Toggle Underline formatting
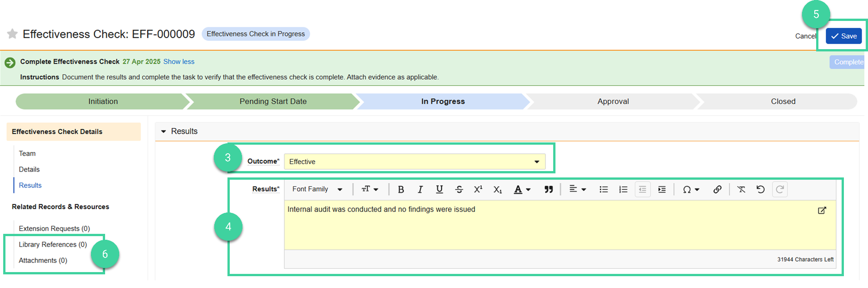The width and height of the screenshot is (868, 288). point(439,189)
